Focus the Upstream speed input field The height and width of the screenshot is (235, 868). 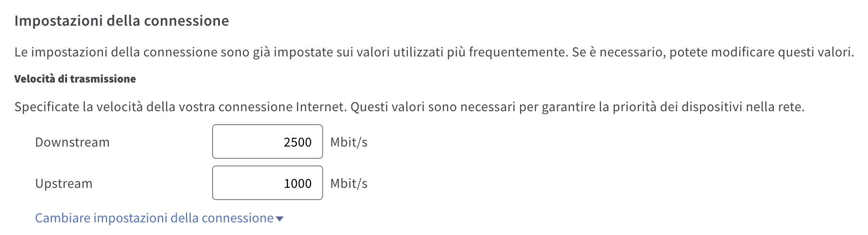267,183
